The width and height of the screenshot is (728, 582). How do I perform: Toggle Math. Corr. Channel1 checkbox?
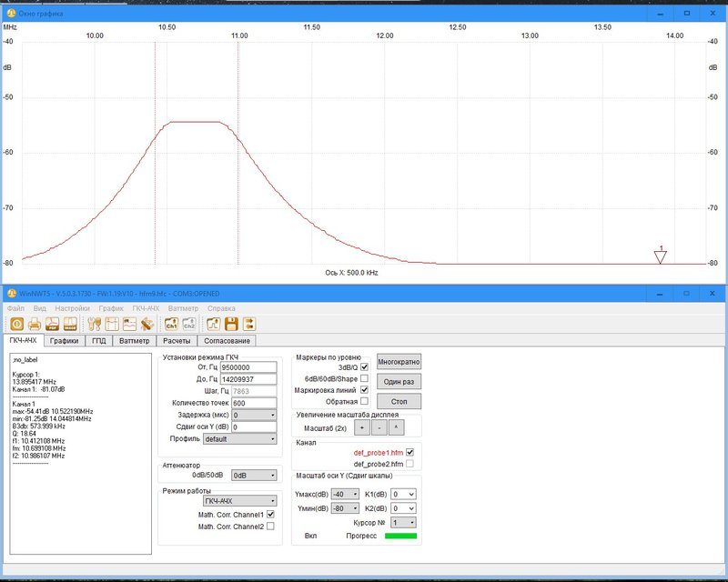(x=270, y=514)
